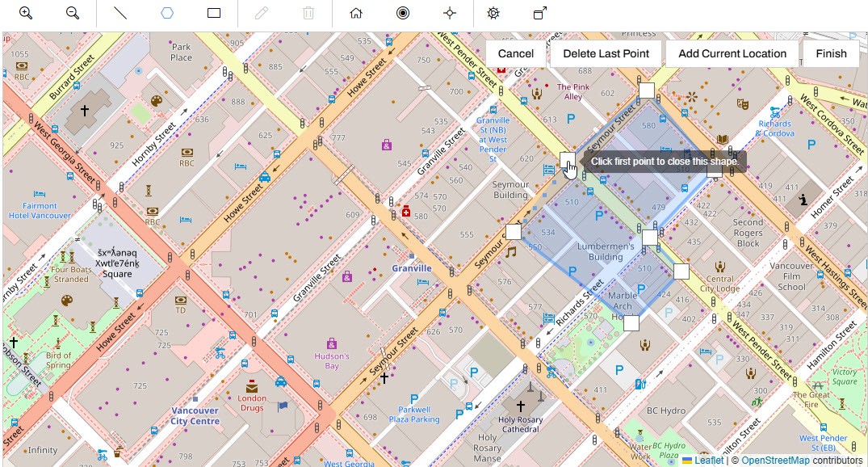Click the zoom in magnifier icon
The image size is (868, 467).
click(x=26, y=14)
